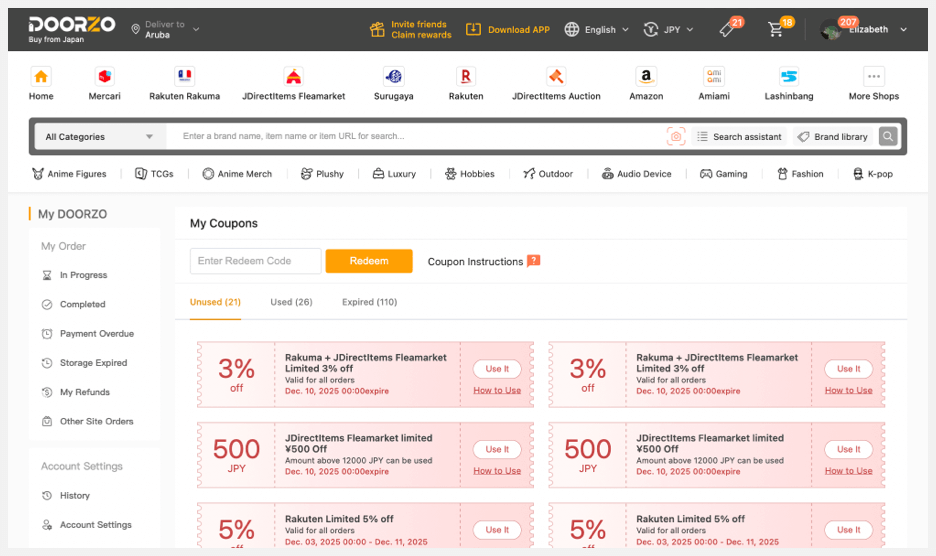Open JDirectItems Fleamarket shop icon
The height and width of the screenshot is (556, 936).
293,76
